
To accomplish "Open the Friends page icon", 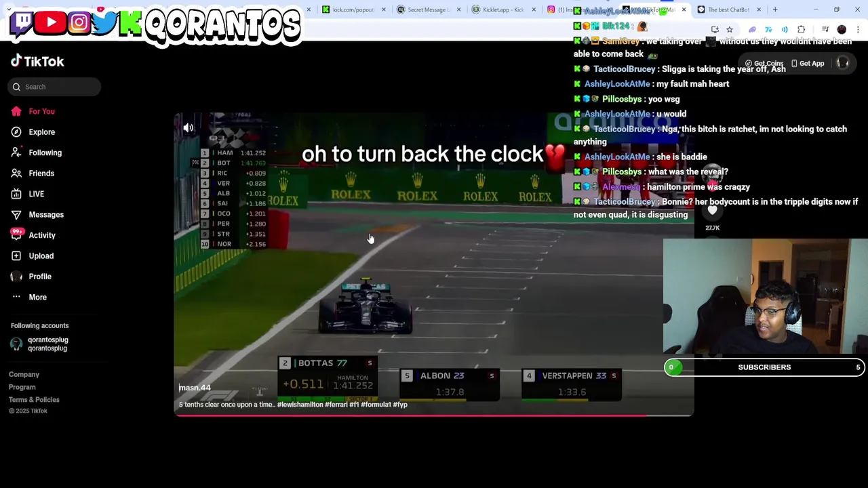I will point(16,174).
